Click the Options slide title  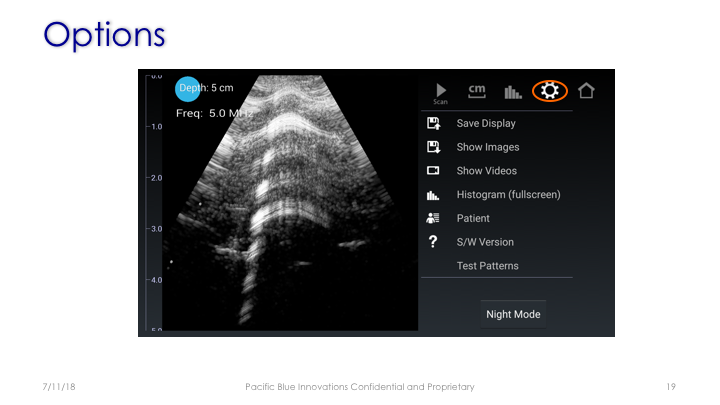click(x=104, y=35)
